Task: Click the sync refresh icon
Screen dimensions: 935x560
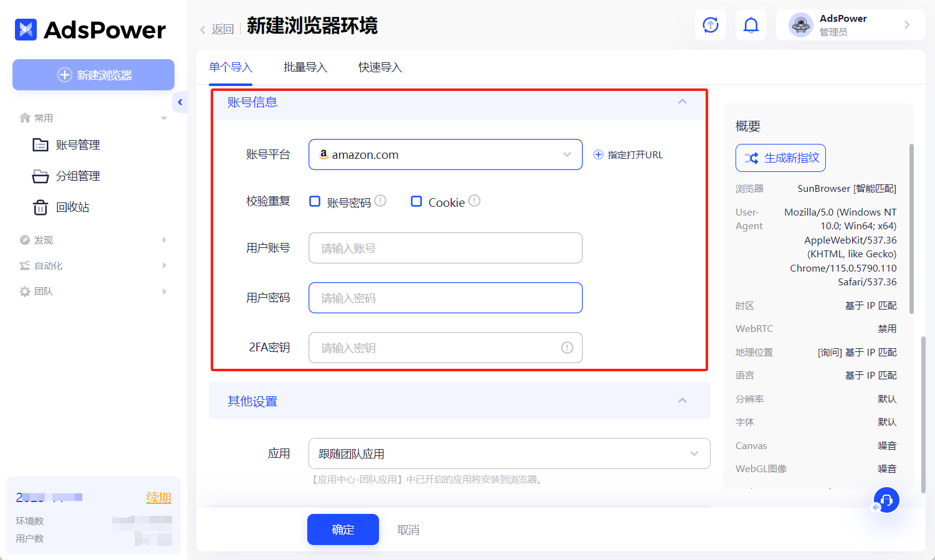Action: pyautogui.click(x=711, y=25)
